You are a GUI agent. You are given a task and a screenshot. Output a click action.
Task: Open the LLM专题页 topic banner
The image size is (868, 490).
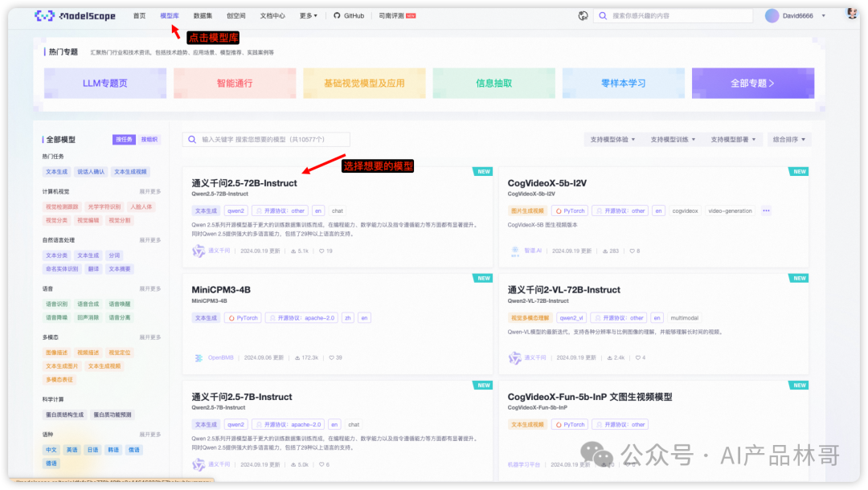click(x=105, y=84)
